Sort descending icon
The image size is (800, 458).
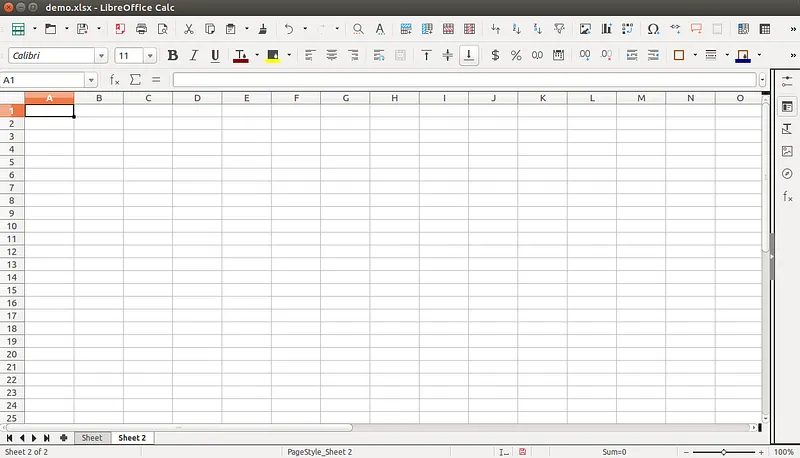(x=538, y=29)
